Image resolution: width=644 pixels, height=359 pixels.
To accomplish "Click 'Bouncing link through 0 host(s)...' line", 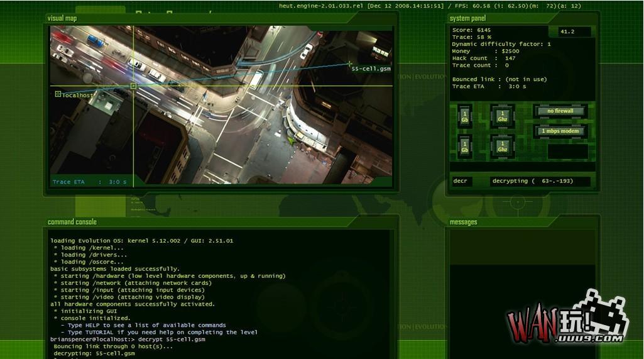I will [113, 346].
